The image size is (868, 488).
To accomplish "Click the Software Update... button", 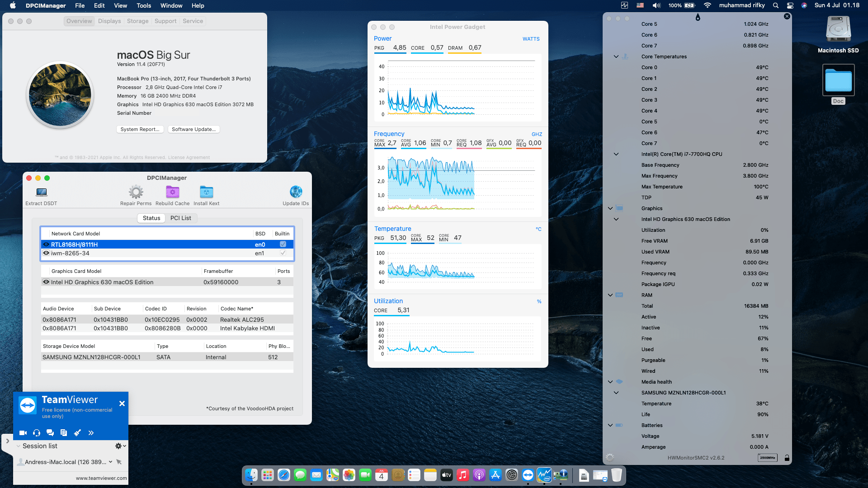I will point(193,129).
